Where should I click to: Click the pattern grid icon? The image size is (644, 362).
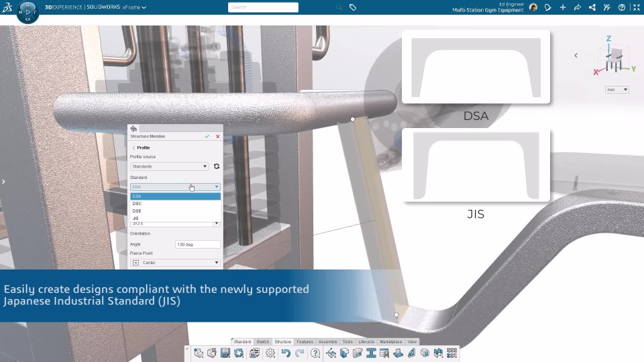click(451, 353)
